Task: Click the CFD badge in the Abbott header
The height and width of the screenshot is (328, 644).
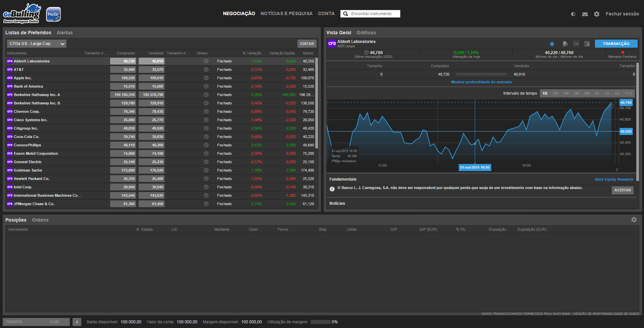Action: 332,44
